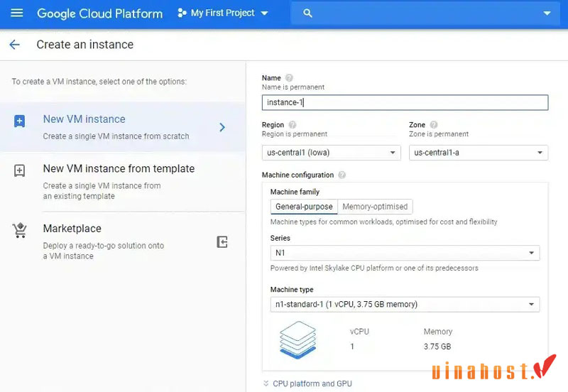Switch to the Memory-optimised tab
The image size is (568, 392).
(375, 207)
